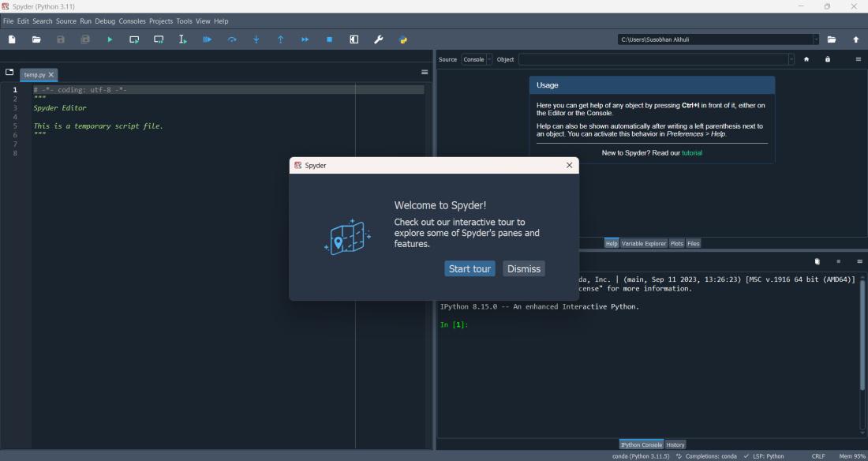
Task: Open the Help menu in menu bar
Action: tap(221, 21)
